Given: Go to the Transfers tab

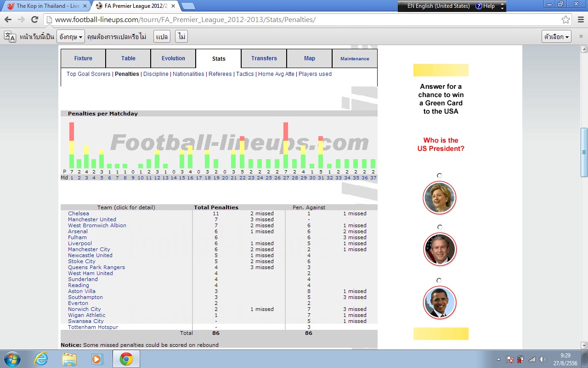Looking at the screenshot, I should [x=264, y=58].
